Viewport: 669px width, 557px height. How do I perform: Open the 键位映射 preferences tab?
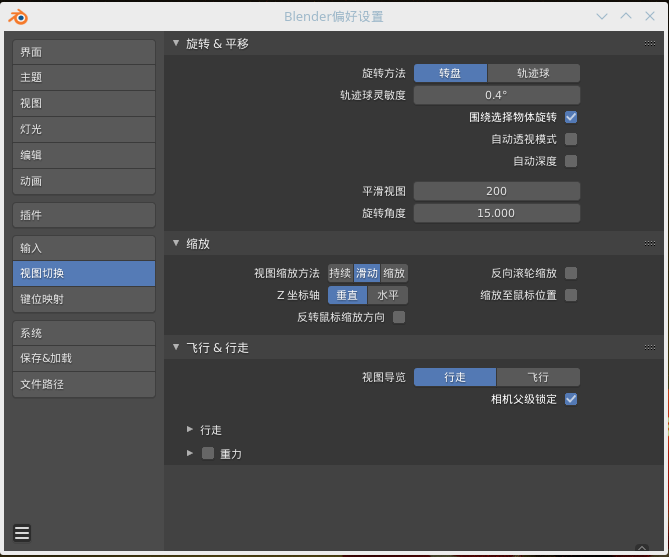point(84,300)
